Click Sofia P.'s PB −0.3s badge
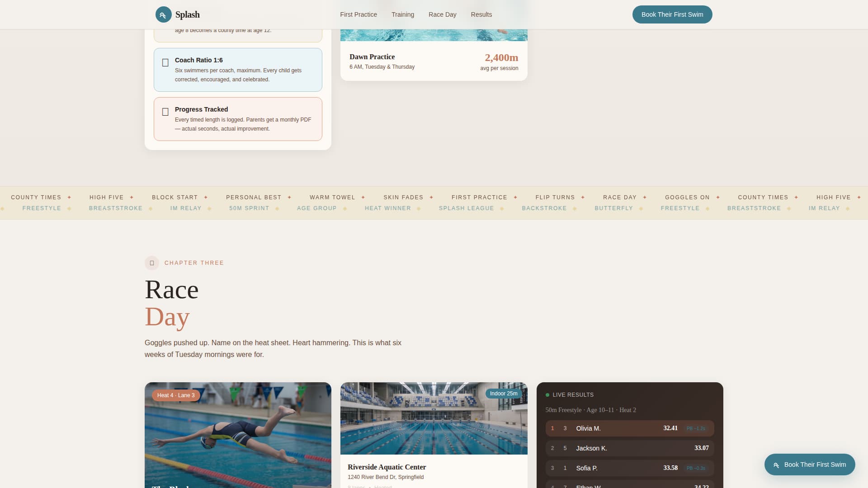Viewport: 868px width, 488px height. tap(696, 468)
